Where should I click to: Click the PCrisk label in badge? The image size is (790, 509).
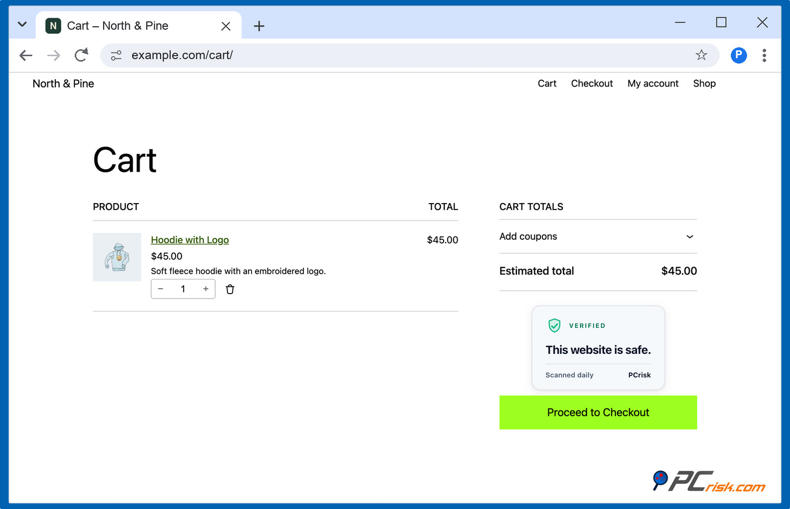(x=639, y=375)
